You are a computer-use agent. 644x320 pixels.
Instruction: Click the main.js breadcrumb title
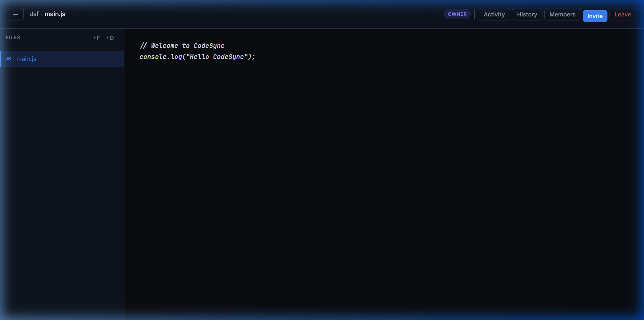(55, 14)
